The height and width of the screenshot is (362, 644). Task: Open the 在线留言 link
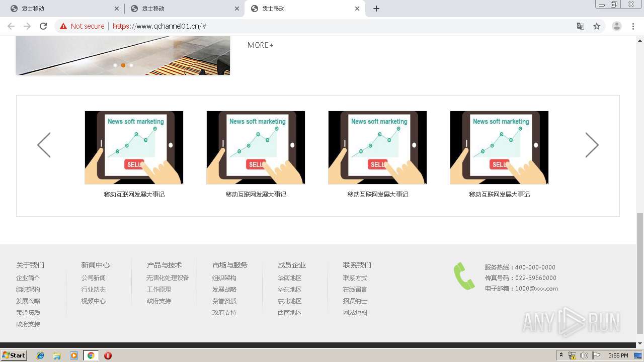click(x=355, y=290)
